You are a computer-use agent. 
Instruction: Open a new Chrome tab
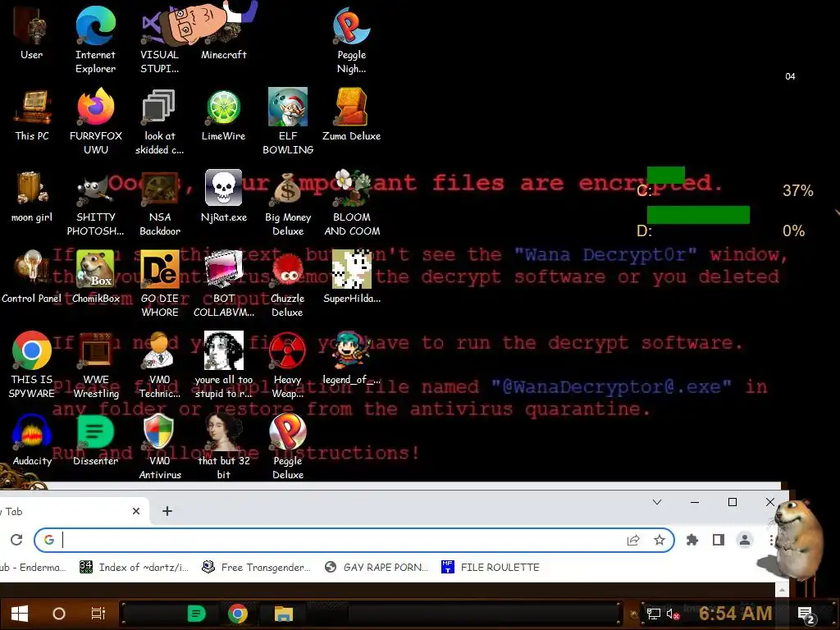pos(167,511)
